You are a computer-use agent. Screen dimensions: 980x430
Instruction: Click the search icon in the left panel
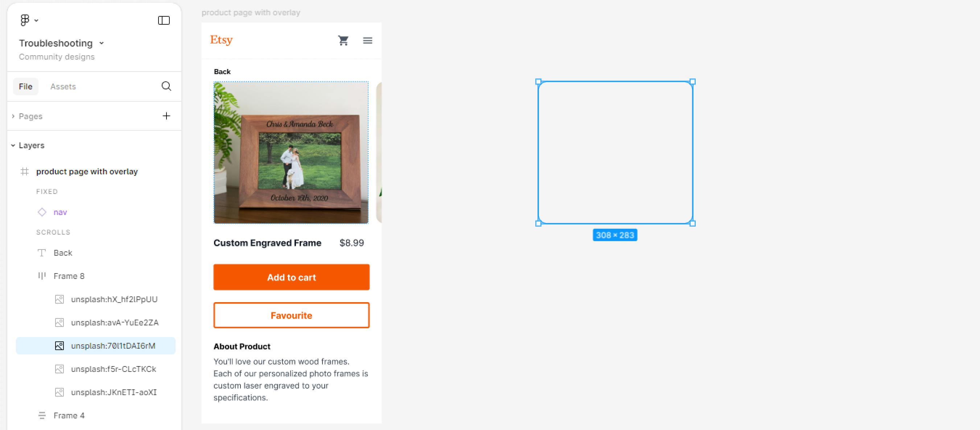pos(166,86)
